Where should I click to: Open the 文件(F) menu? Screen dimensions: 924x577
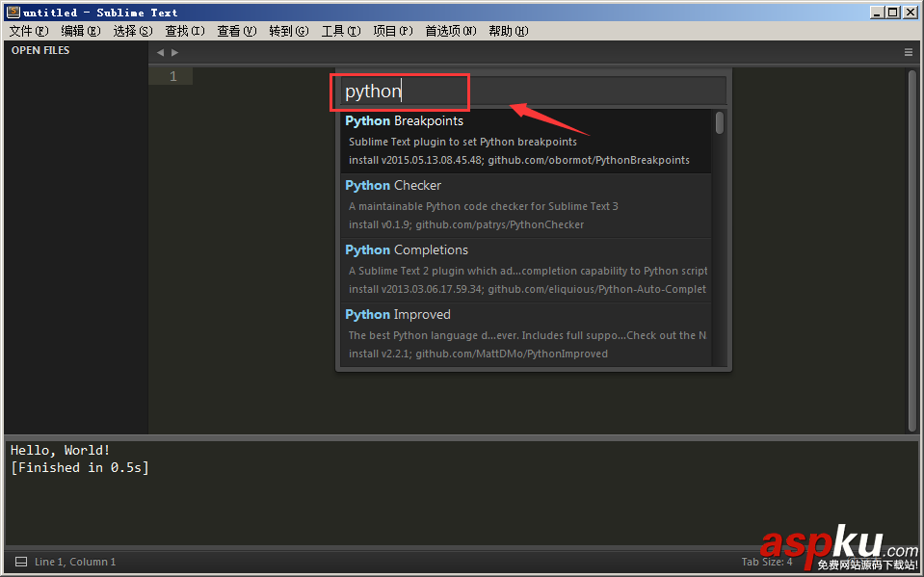click(28, 31)
